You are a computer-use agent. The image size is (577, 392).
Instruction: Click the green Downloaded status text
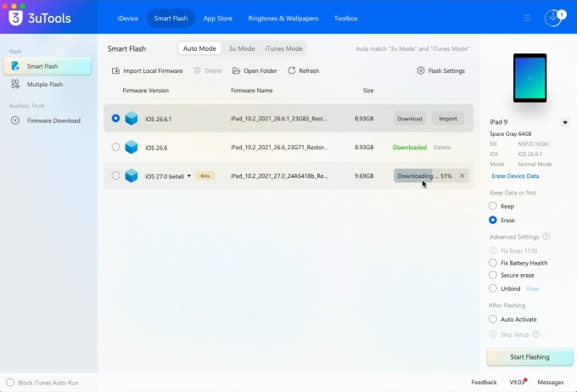point(410,148)
